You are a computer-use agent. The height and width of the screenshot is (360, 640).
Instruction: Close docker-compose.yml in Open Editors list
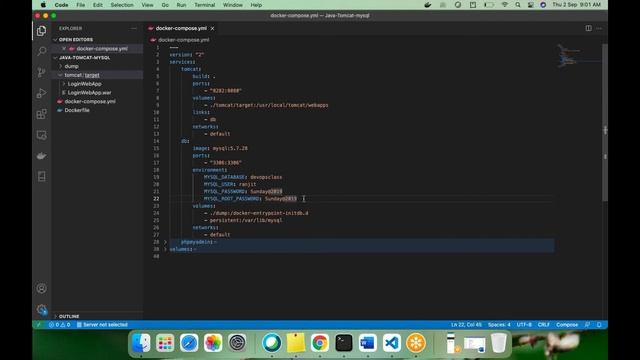coord(64,49)
